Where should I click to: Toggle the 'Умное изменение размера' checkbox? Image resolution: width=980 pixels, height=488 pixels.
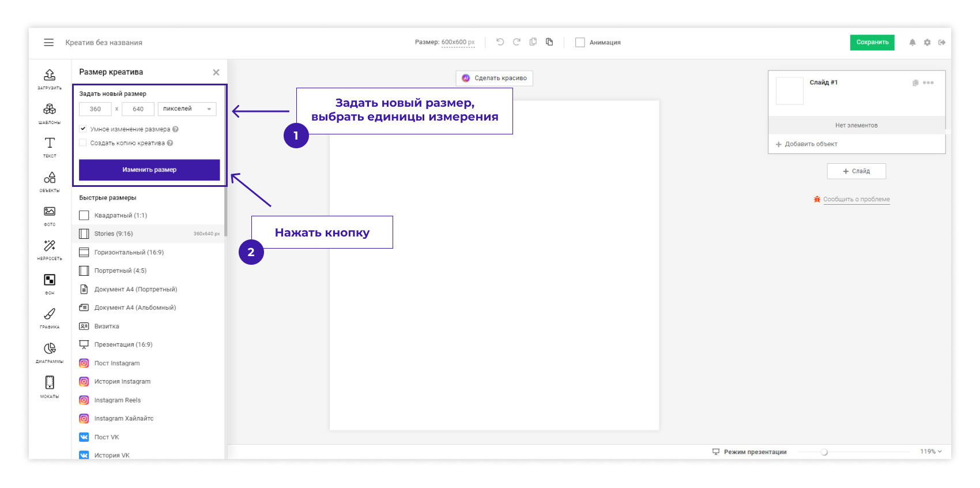click(x=83, y=129)
